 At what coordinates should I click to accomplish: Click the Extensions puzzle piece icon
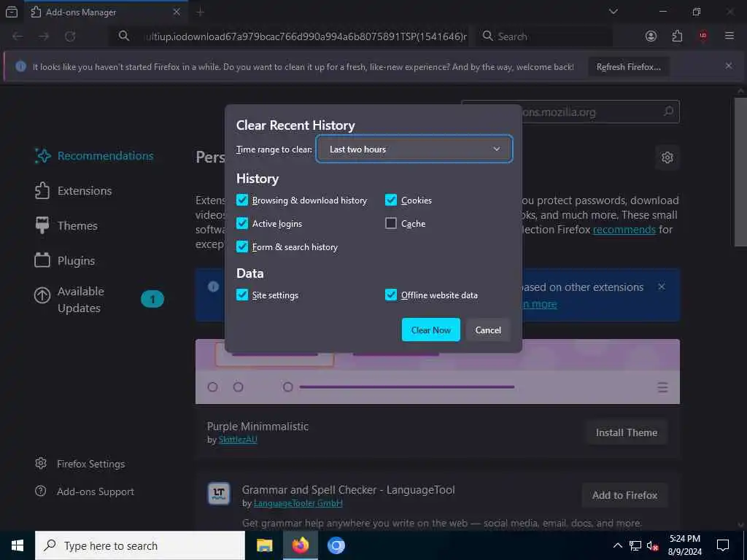(42, 190)
